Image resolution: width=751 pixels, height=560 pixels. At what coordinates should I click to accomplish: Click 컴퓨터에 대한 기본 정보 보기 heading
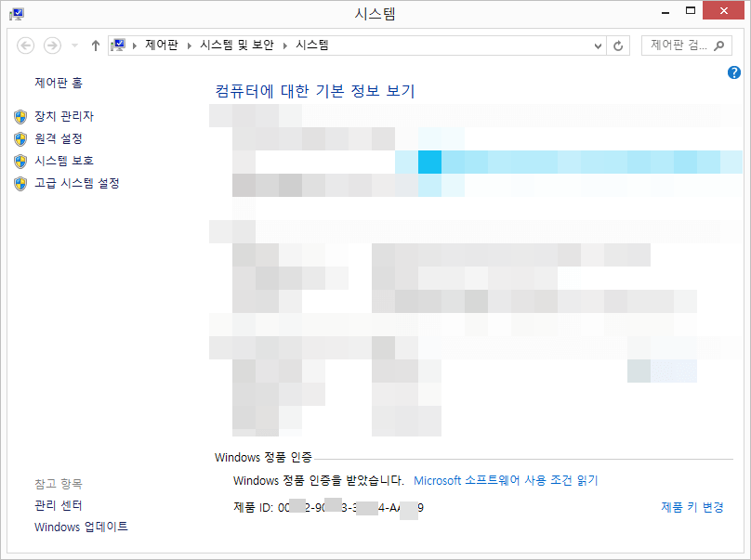(315, 90)
